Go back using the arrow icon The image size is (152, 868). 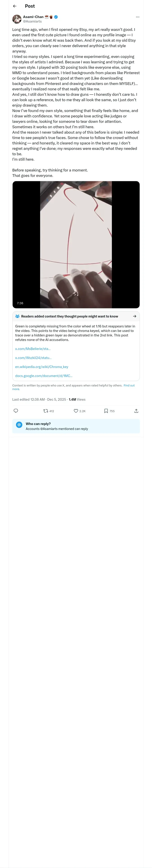click(14, 6)
